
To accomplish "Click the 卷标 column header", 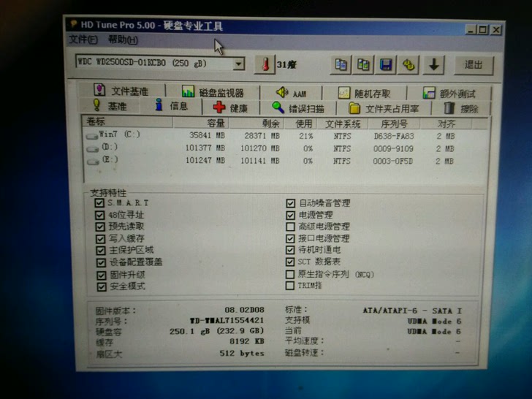I will [x=128, y=121].
